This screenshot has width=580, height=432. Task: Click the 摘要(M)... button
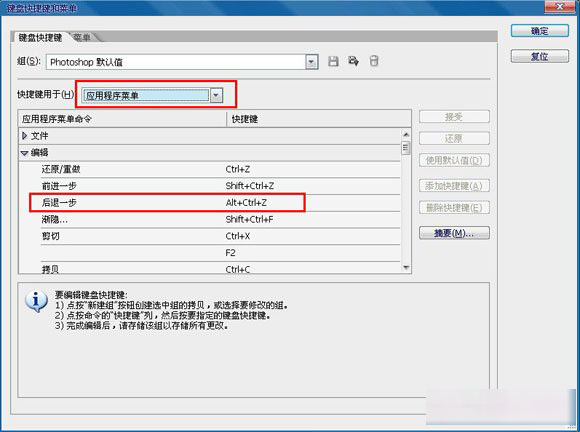click(x=454, y=233)
